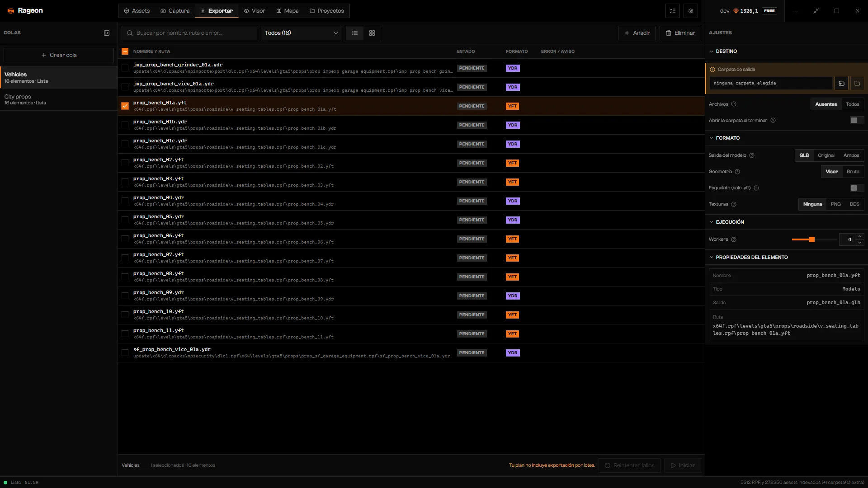
Task: Adjust the Workers slider handle
Action: (812, 239)
